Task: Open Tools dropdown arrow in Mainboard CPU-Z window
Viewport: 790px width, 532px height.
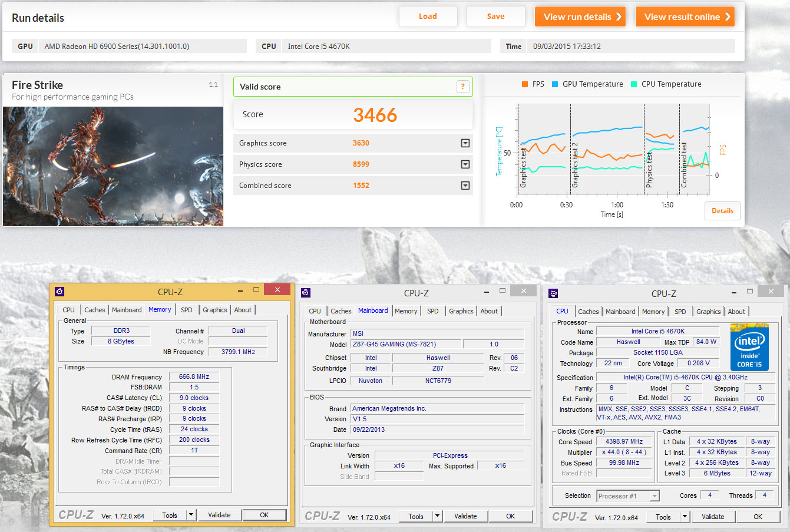Action: point(437,516)
